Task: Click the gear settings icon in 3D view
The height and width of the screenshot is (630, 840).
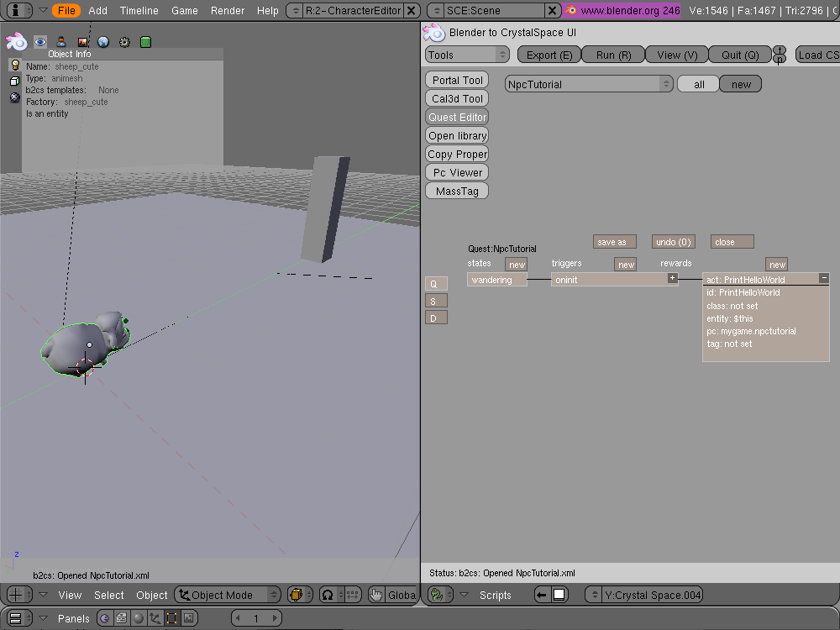Action: click(x=124, y=42)
